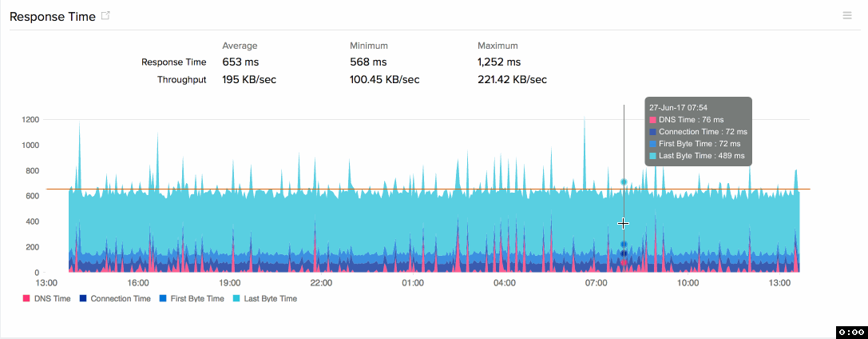
Task: Click the Minimum throughput 100.45 KB/sec value
Action: [384, 79]
